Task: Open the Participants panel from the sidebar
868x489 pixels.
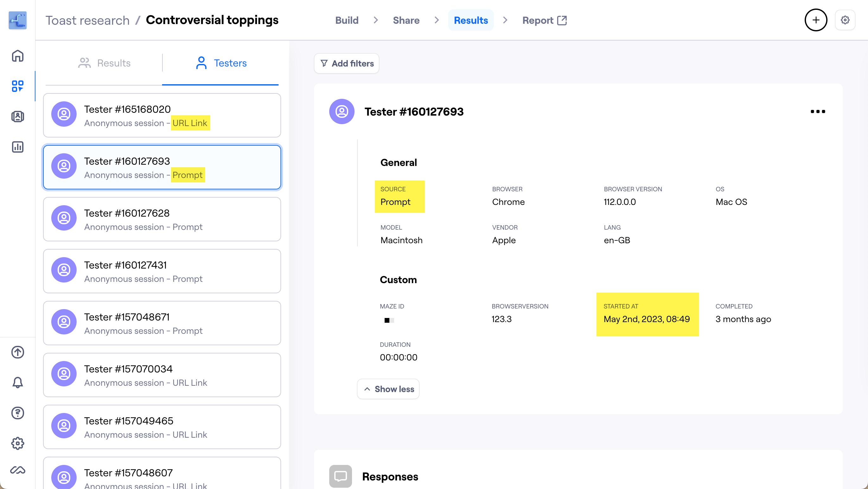Action: [x=17, y=117]
